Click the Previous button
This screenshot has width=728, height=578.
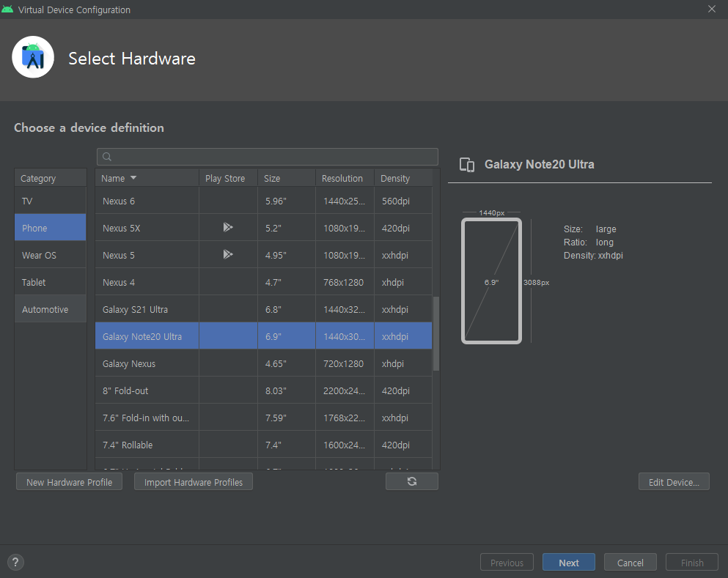(507, 562)
